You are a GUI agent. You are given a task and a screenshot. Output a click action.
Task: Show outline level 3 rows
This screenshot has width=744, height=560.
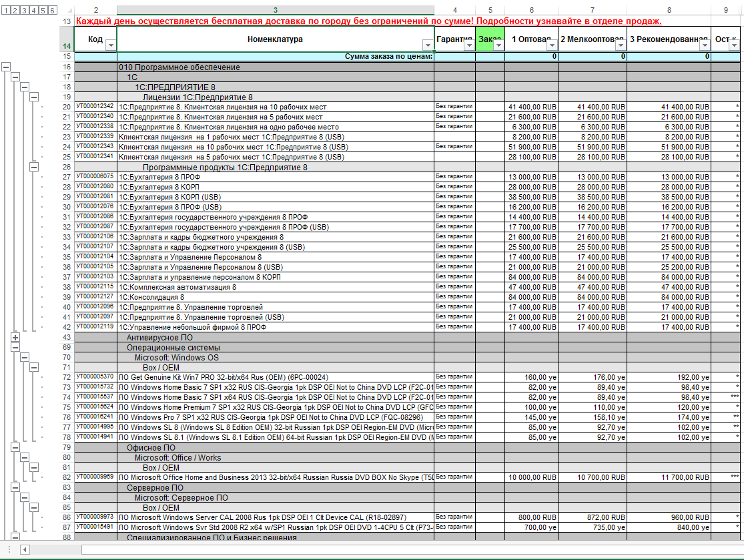point(24,11)
